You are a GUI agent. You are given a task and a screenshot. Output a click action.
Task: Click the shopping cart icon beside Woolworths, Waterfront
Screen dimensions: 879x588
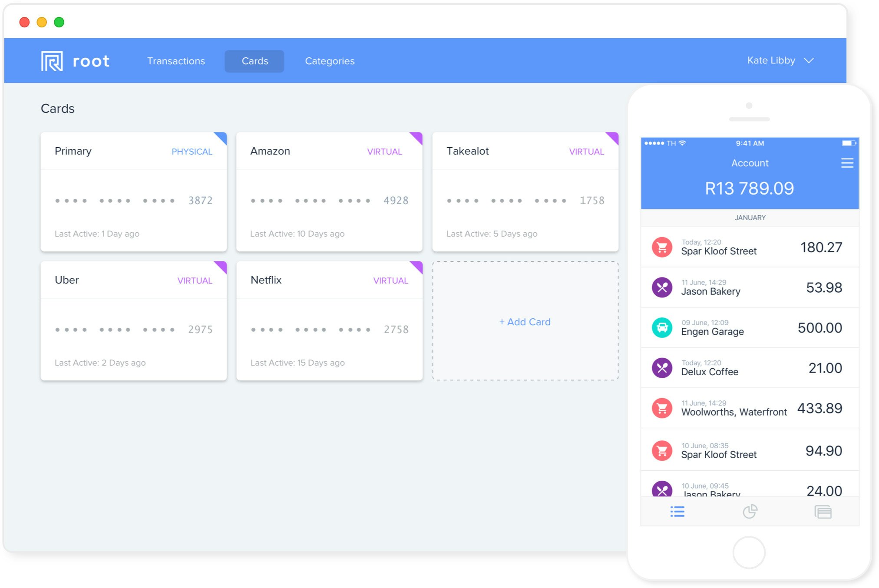(662, 408)
